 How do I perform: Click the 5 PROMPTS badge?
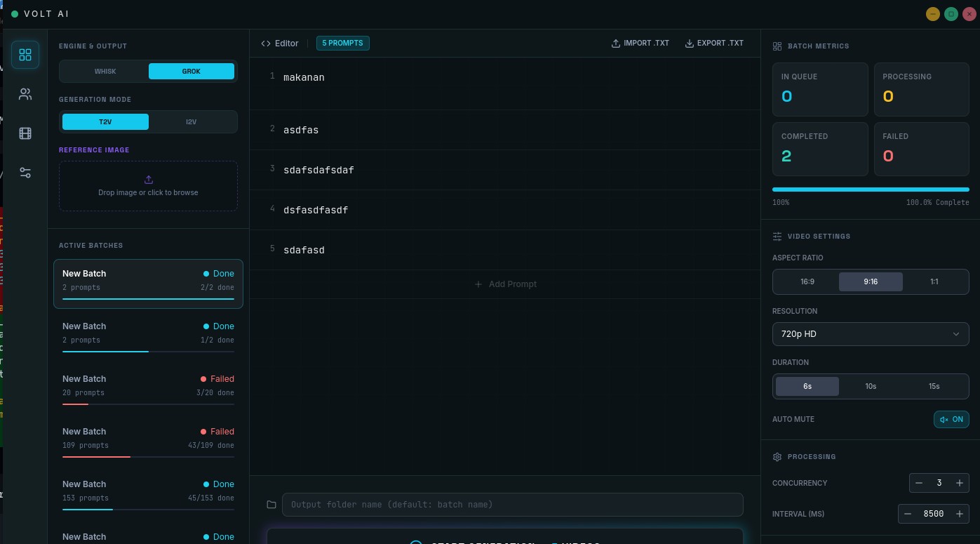click(x=342, y=44)
